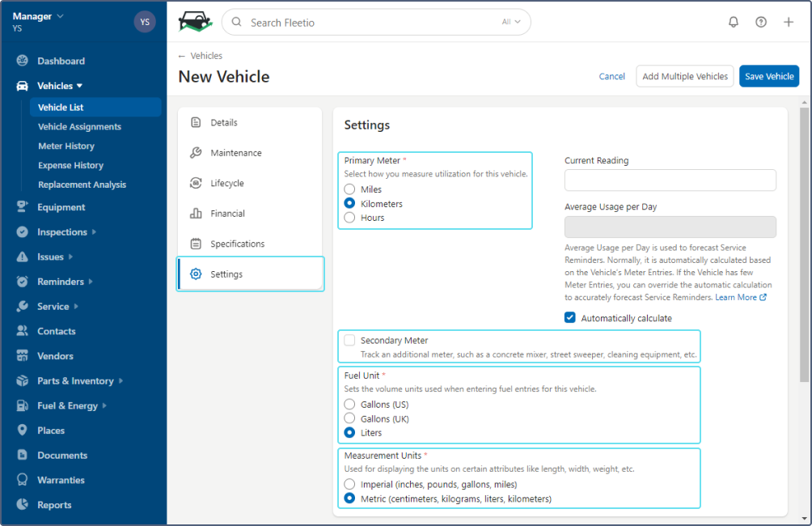Open the help question mark icon
Screen dimensions: 812x526
tap(761, 22)
